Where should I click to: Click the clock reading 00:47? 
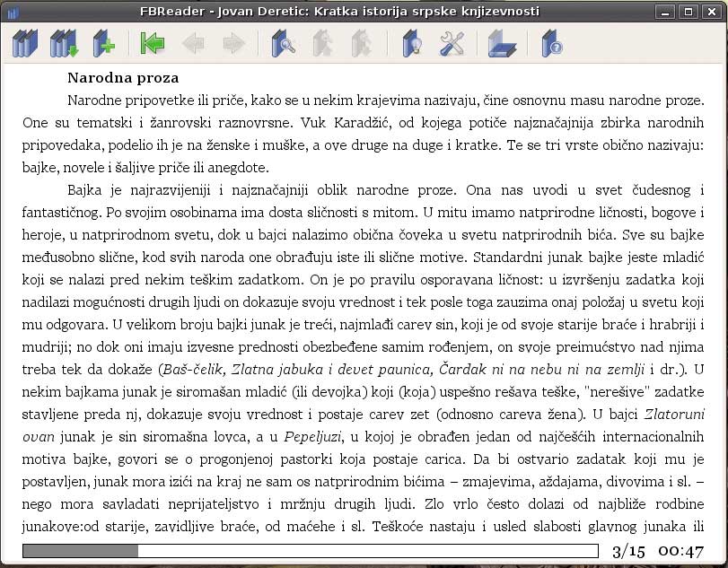[x=680, y=551]
